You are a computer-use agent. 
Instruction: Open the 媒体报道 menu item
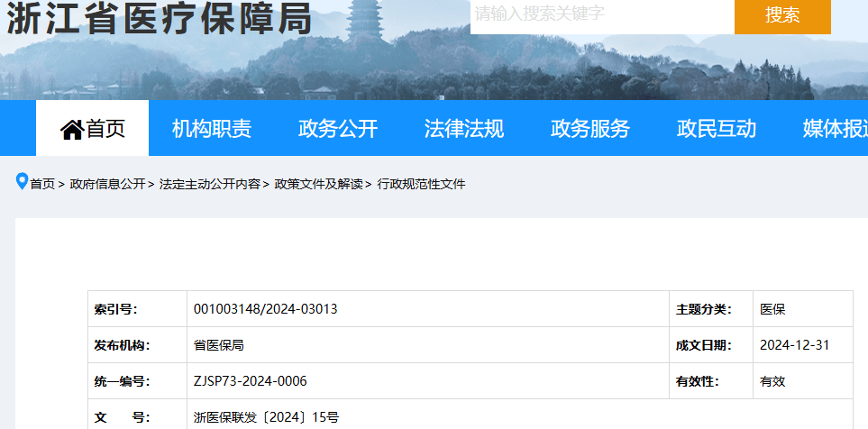(x=836, y=128)
